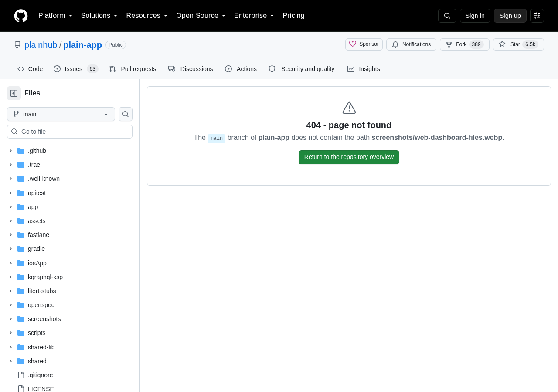Expand the Solutions menu
This screenshot has width=558, height=392.
[x=99, y=16]
